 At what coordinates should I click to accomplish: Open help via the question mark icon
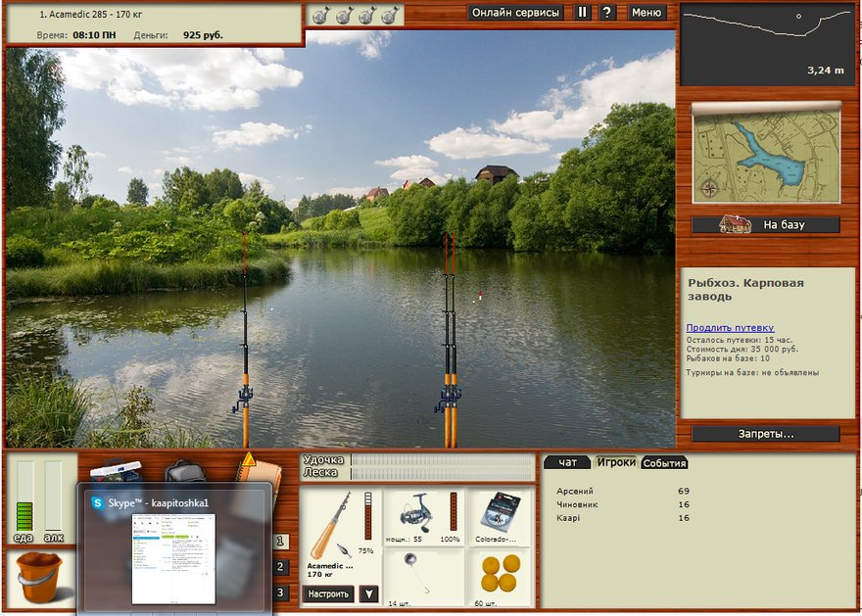607,13
